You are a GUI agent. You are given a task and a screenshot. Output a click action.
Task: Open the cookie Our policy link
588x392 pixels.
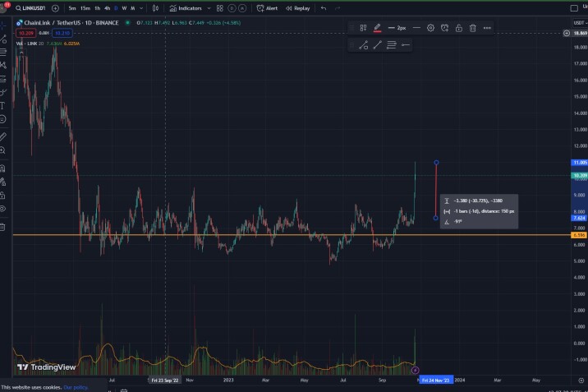[76, 387]
